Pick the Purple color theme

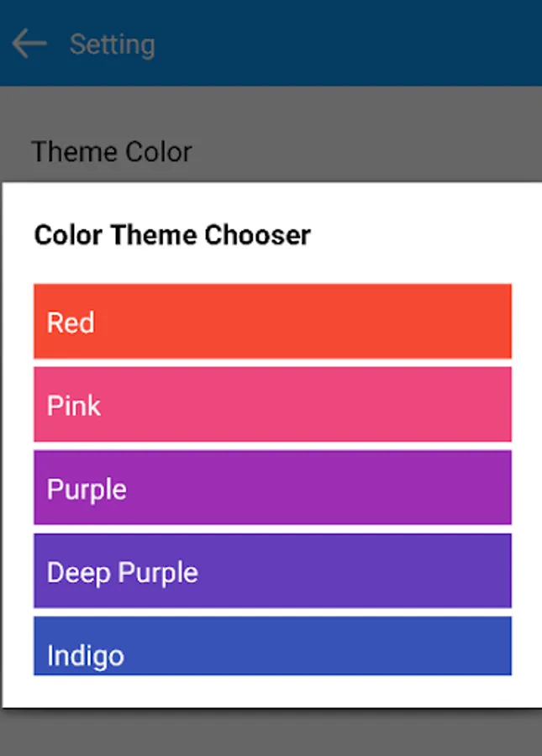click(x=272, y=487)
